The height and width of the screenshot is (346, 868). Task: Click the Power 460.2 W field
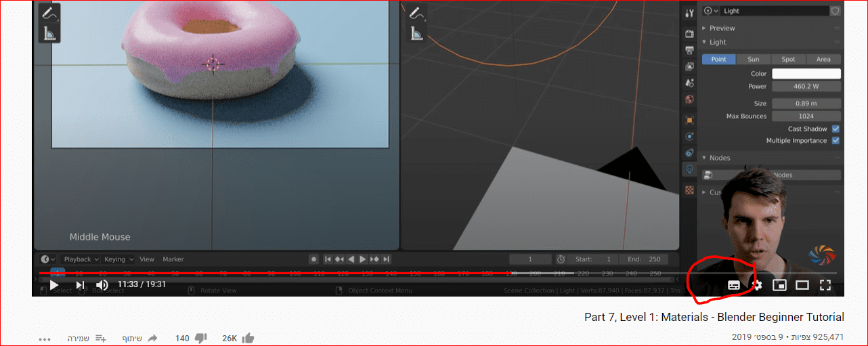[x=806, y=87]
